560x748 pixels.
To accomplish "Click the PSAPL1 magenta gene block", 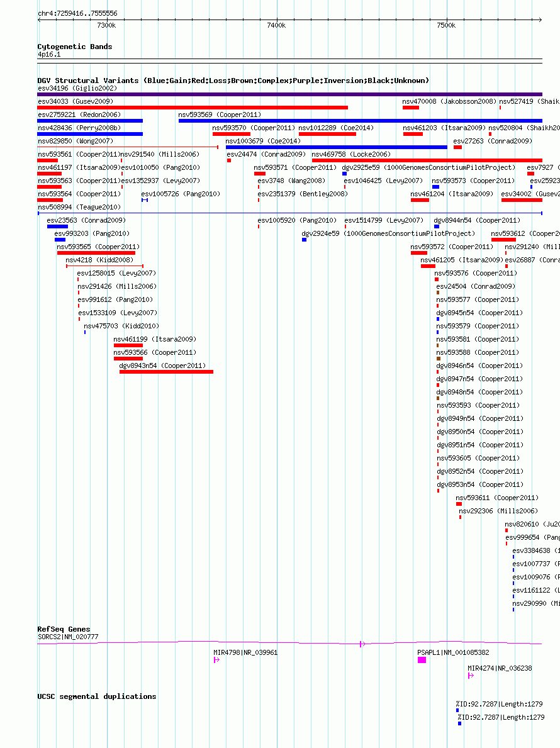I will pos(422,660).
